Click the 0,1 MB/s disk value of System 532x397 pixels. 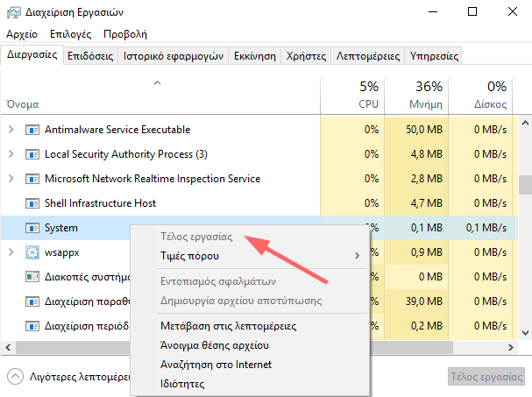(486, 228)
